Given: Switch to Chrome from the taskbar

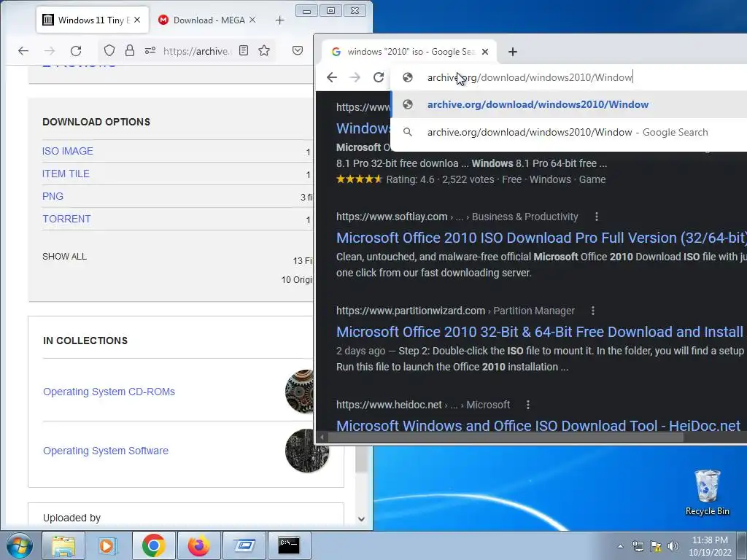Looking at the screenshot, I should pos(153,545).
